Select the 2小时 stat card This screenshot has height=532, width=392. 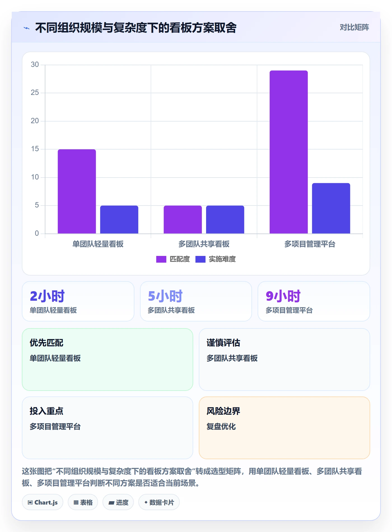[x=78, y=301]
